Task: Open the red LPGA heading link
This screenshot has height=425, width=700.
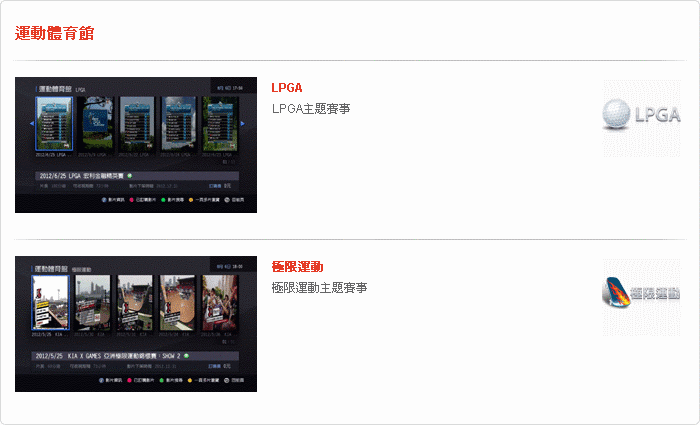Action: [287, 88]
